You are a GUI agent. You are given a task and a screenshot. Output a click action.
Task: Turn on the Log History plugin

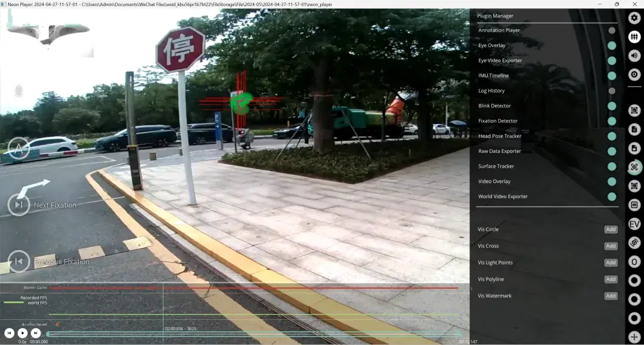(612, 91)
